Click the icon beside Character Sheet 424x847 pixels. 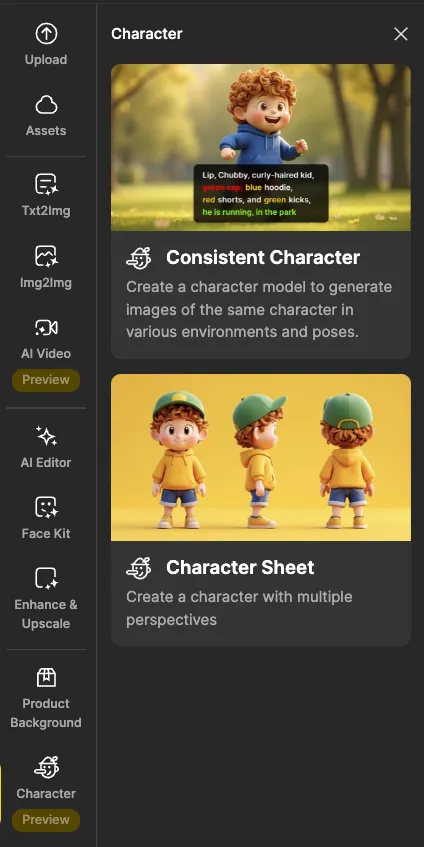(x=139, y=567)
